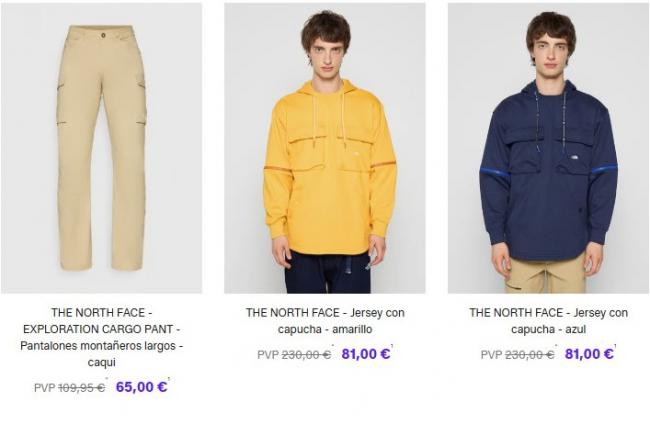Click footnote mark after azul's crossed-out 230,00 €
Image resolution: width=650 pixels, height=424 pixels.
pyautogui.click(x=555, y=345)
